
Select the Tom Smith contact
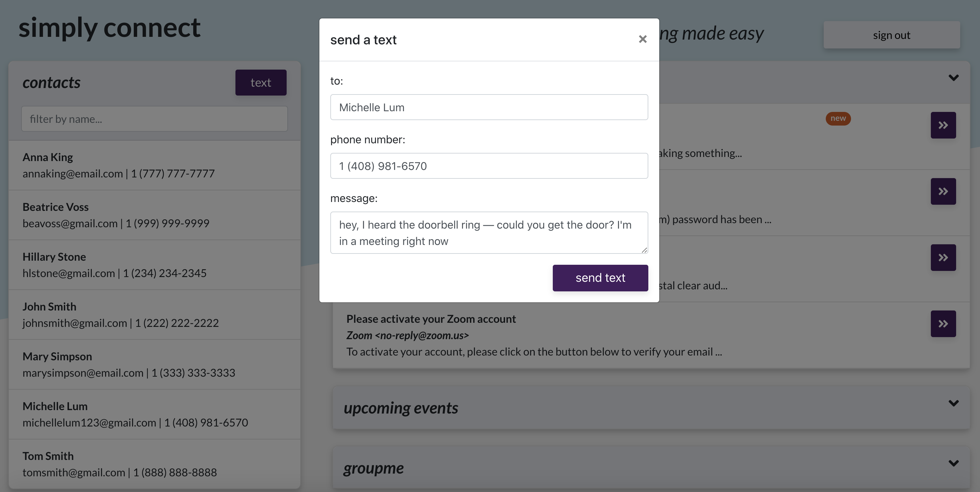(x=154, y=464)
